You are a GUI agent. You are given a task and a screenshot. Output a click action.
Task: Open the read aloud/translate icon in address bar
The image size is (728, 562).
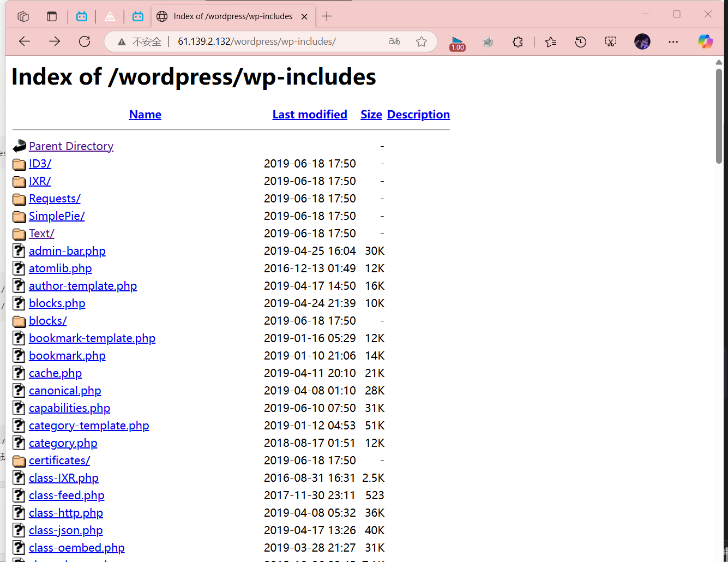tap(394, 41)
